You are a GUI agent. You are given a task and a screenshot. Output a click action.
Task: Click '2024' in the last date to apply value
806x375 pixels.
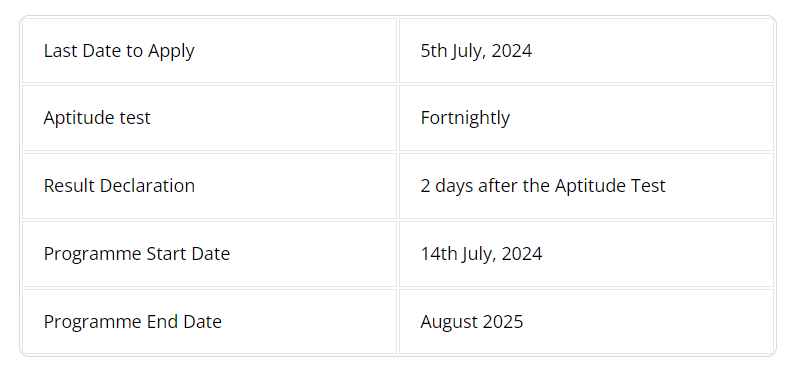click(511, 51)
